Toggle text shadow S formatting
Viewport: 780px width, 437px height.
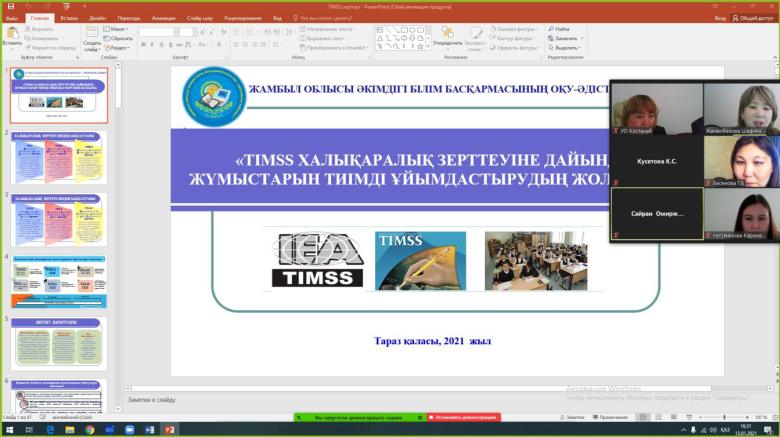coord(170,45)
